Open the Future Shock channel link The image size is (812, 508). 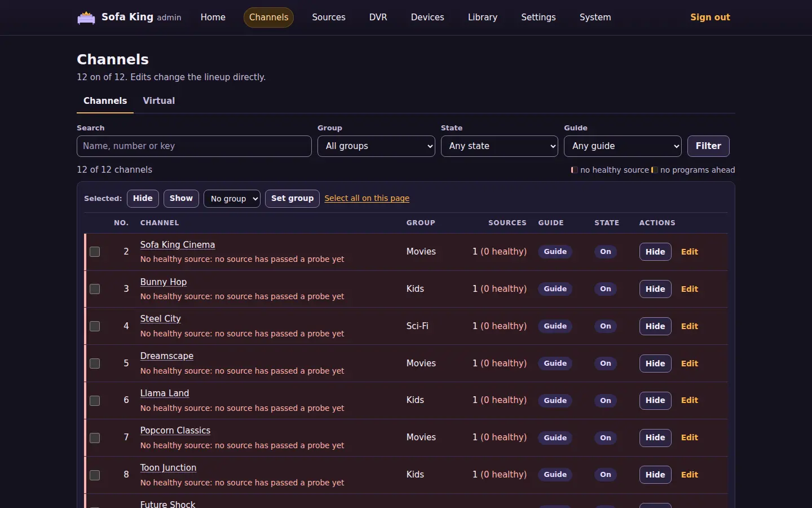[167, 503]
